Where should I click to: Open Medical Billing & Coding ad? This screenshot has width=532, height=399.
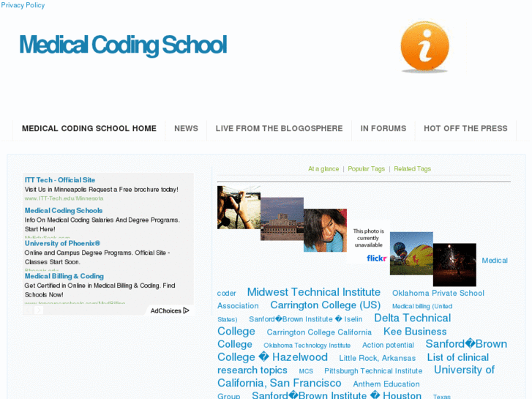tap(64, 276)
